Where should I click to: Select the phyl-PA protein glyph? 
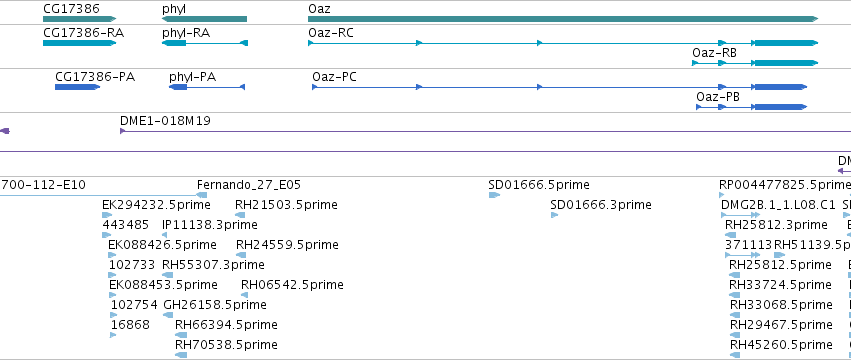coord(207,87)
